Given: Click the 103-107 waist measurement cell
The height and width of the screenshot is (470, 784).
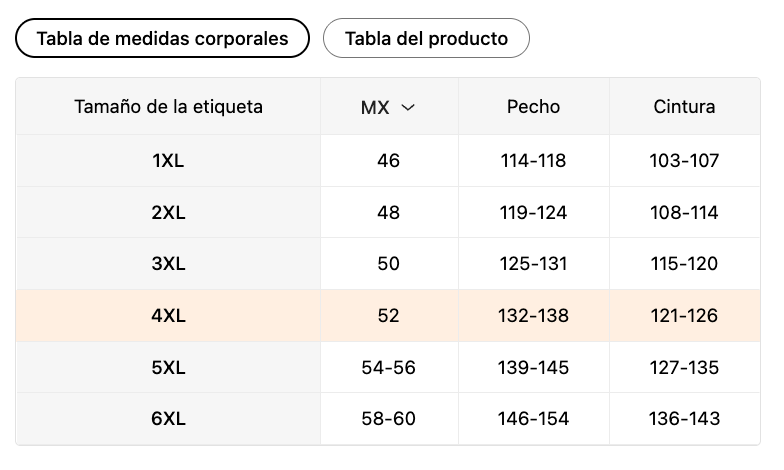Looking at the screenshot, I should pyautogui.click(x=684, y=160).
